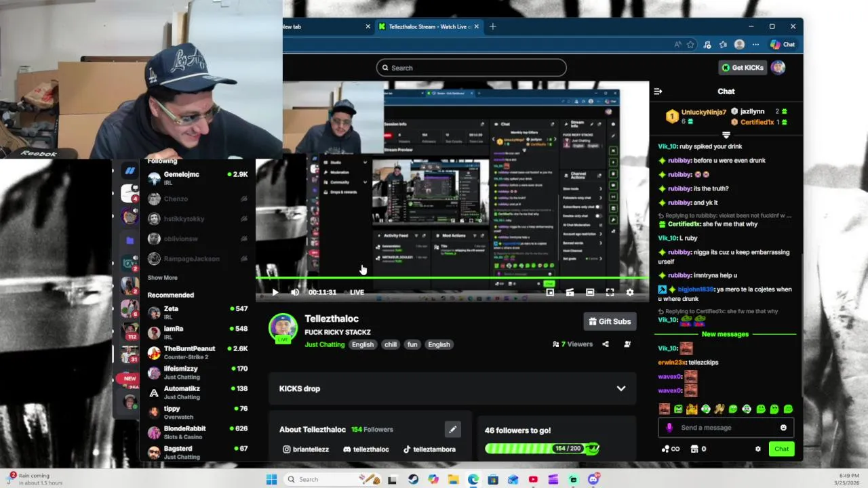The image size is (868, 488).
Task: Open the Edge Copilot Chat button
Action: pyautogui.click(x=783, y=45)
